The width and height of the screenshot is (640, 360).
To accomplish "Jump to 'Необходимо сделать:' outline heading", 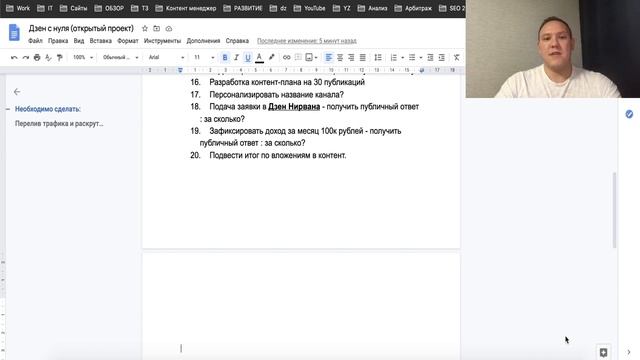I will click(48, 109).
